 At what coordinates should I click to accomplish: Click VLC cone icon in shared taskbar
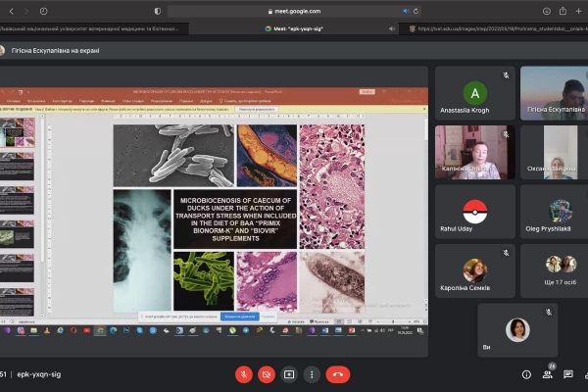coord(47,330)
